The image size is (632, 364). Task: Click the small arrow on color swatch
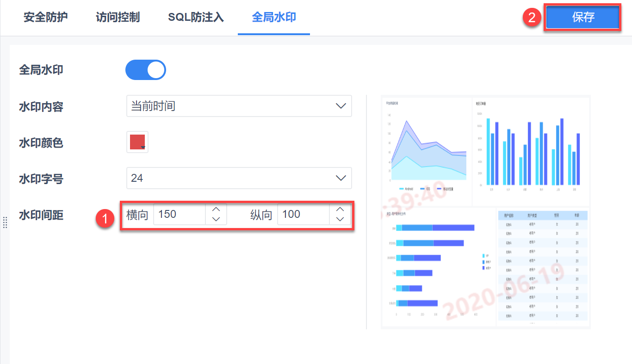point(143,148)
